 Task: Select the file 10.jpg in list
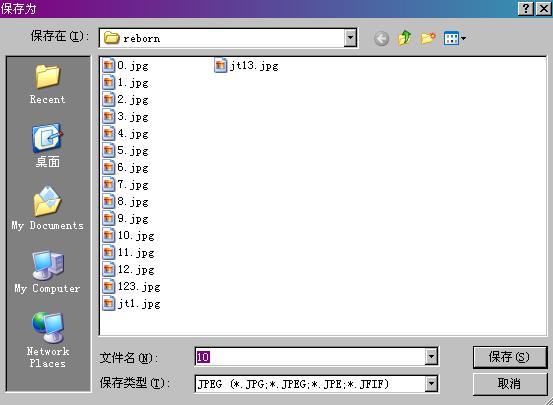point(128,236)
